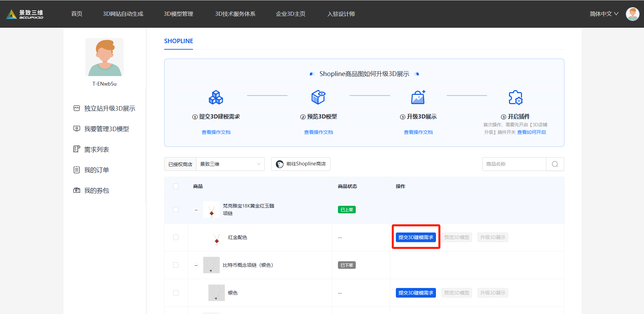
Task: Open 独立站升级3D展示 in sidebar
Action: [110, 109]
